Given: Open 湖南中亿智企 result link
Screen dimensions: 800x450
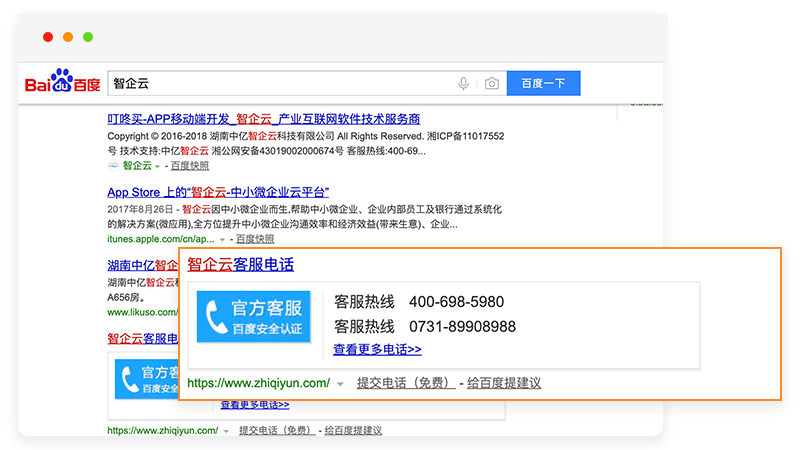Looking at the screenshot, I should [x=142, y=265].
